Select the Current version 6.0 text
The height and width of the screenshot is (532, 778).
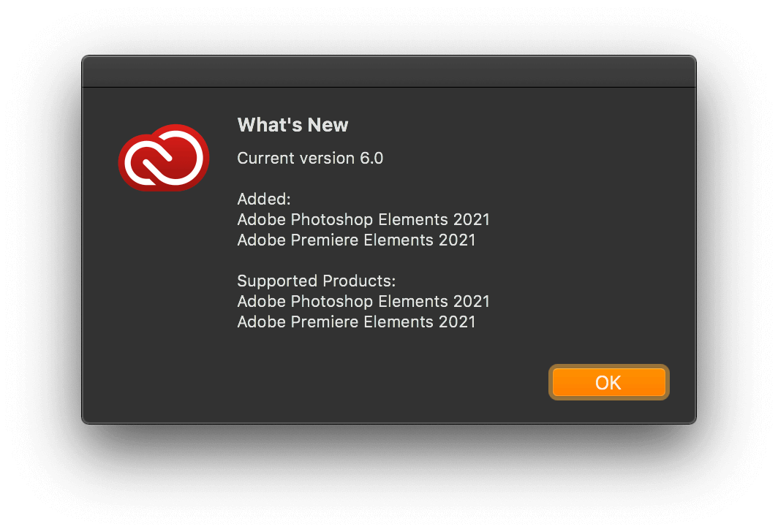pos(310,158)
